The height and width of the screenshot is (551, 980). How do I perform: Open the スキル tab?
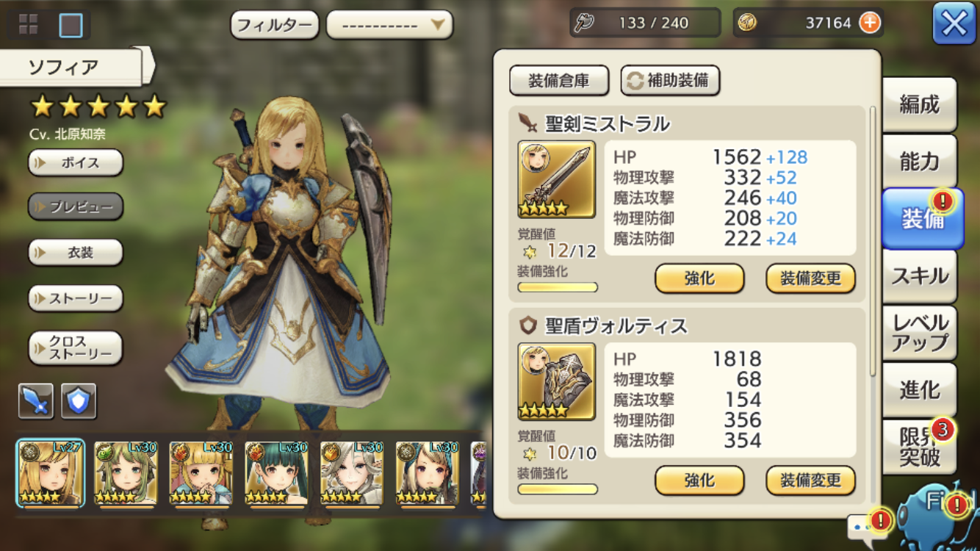tap(920, 276)
